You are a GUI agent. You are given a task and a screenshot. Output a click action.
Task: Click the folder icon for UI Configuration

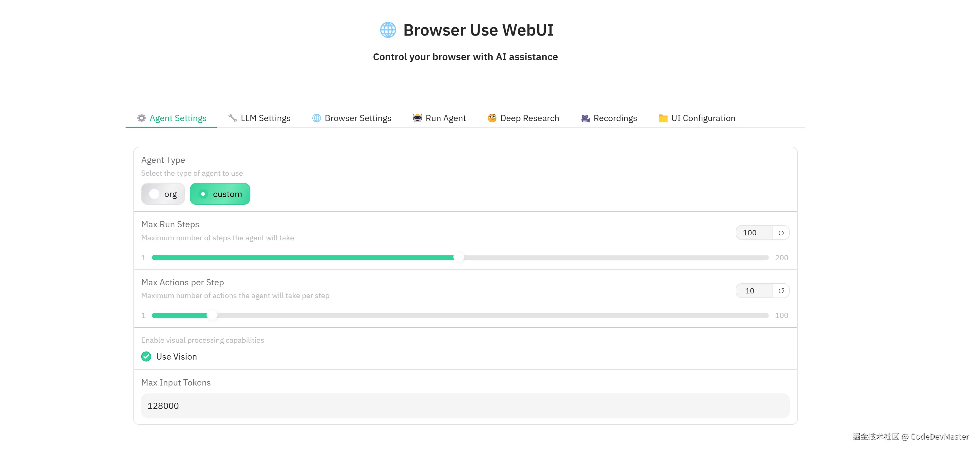click(x=663, y=118)
